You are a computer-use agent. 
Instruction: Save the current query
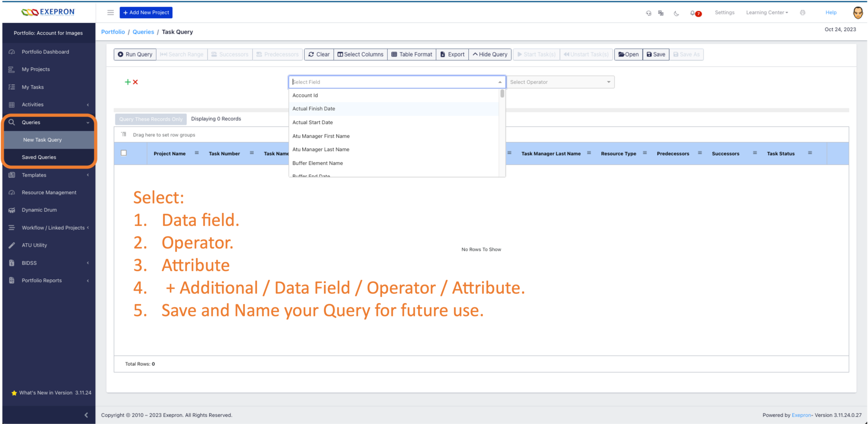coord(656,54)
